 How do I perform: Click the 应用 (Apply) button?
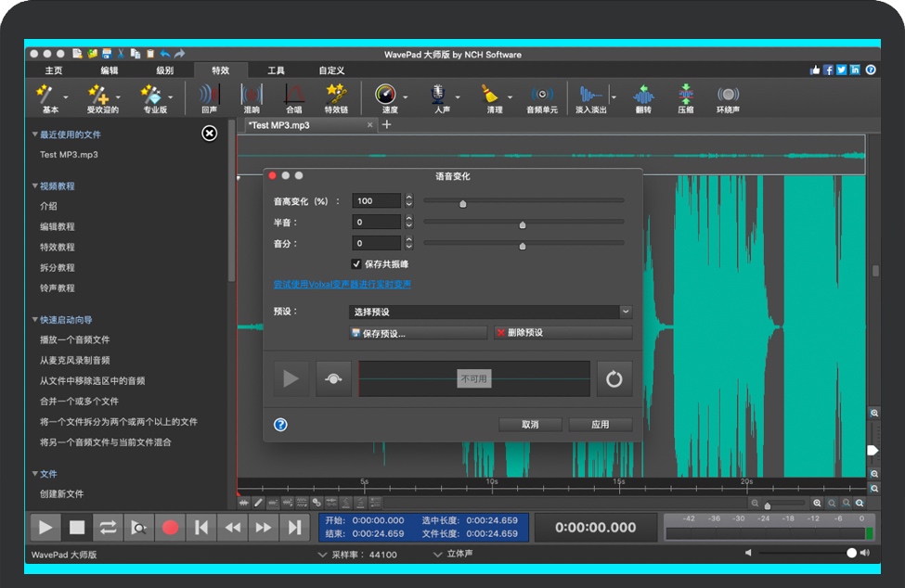(601, 425)
